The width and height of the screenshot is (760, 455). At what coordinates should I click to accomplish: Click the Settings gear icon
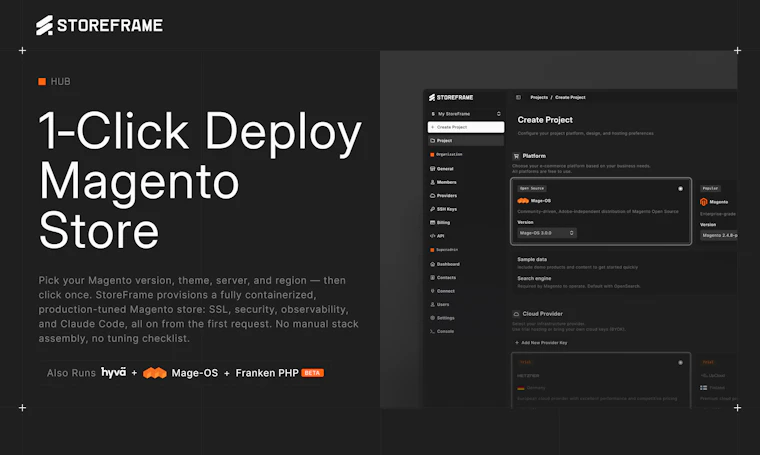click(x=432, y=318)
